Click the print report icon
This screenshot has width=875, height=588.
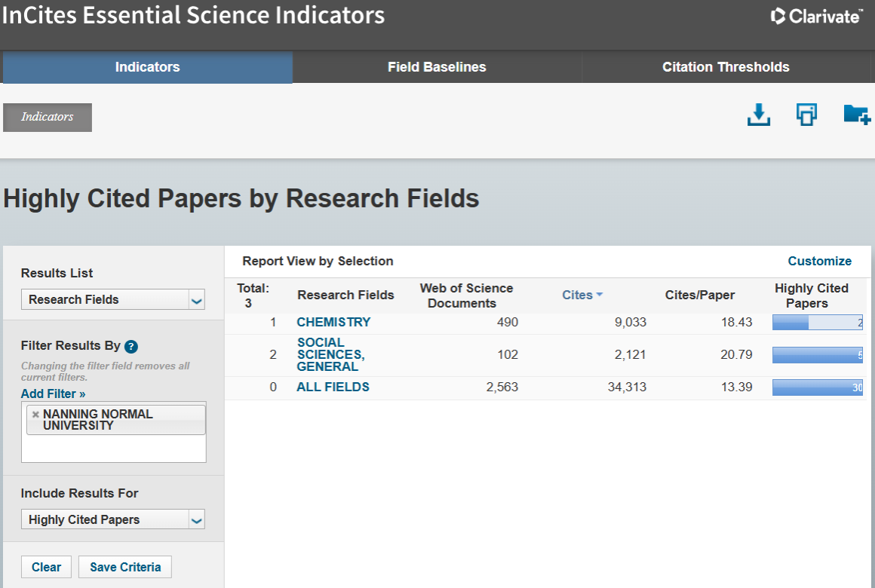click(806, 115)
